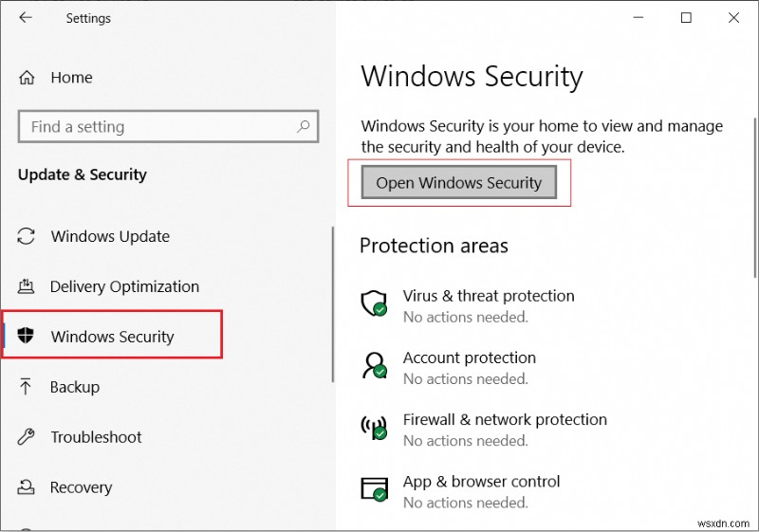This screenshot has width=759, height=532.
Task: Click the Windows Security shield icon
Action: [x=28, y=337]
